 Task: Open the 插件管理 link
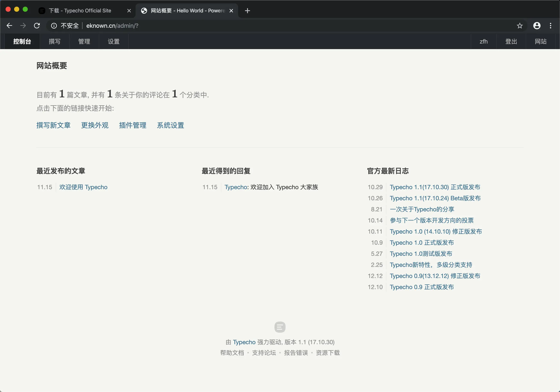click(x=133, y=125)
